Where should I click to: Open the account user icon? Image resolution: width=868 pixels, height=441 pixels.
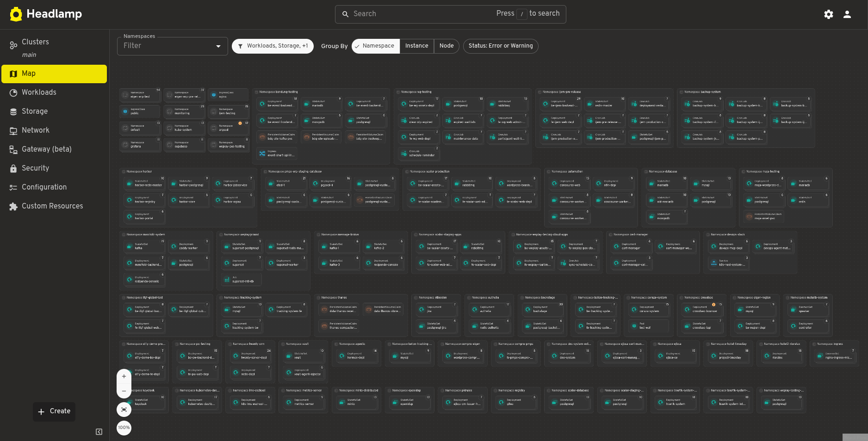coord(847,14)
